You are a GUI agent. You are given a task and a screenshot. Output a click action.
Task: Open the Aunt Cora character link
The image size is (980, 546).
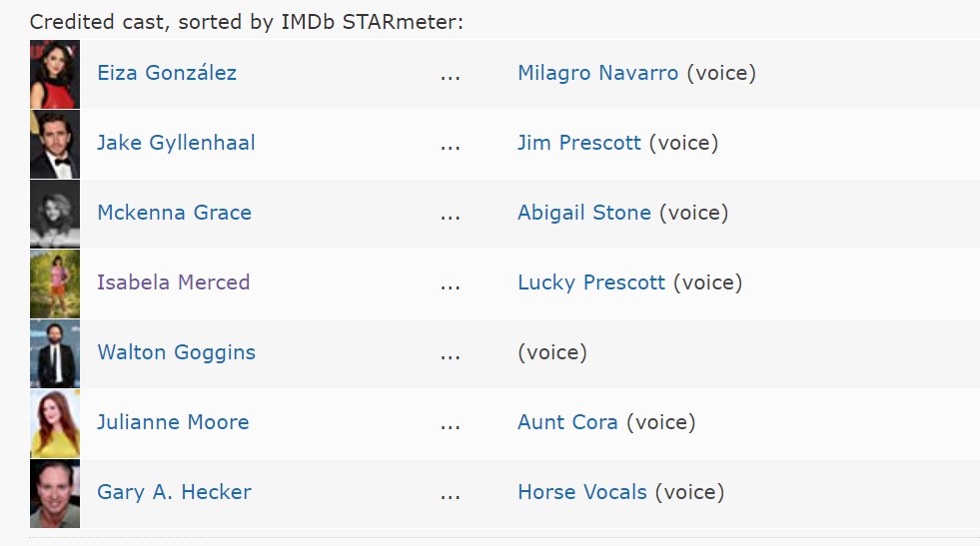coord(567,422)
